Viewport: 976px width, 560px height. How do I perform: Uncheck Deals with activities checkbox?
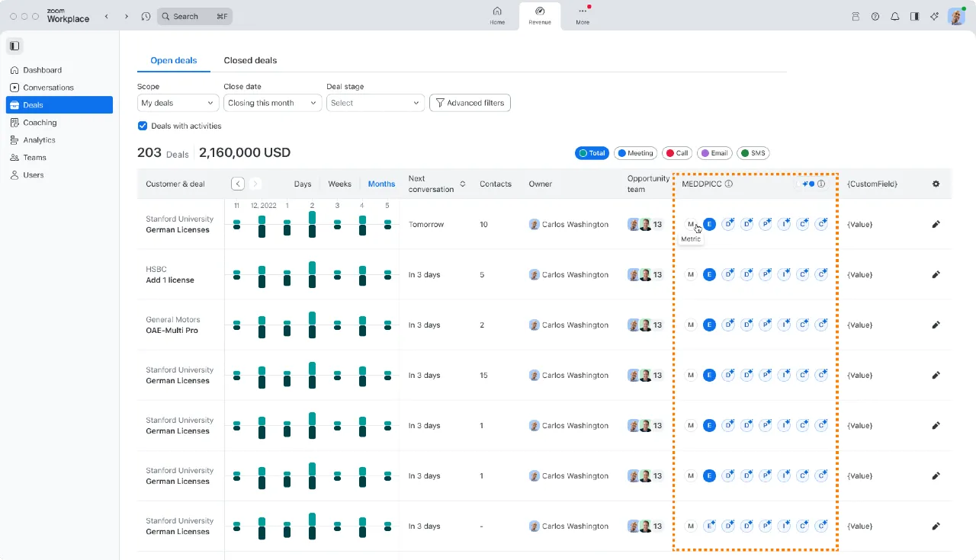pyautogui.click(x=143, y=126)
